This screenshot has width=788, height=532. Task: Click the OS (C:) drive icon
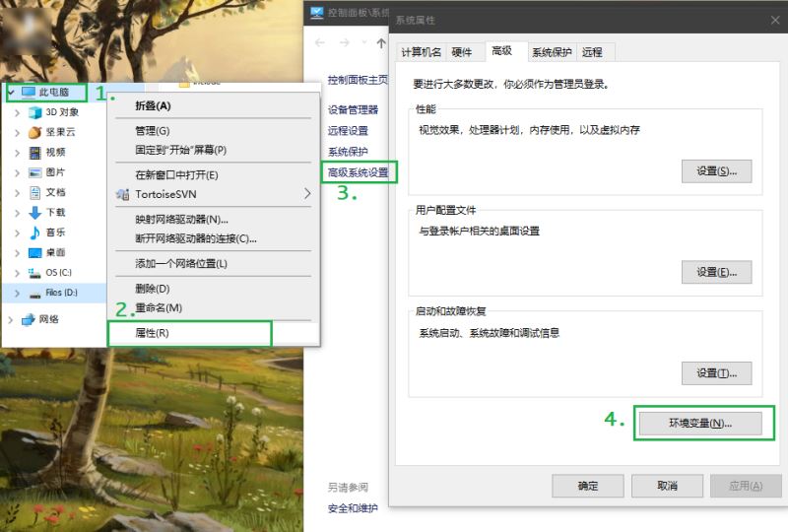(x=35, y=272)
